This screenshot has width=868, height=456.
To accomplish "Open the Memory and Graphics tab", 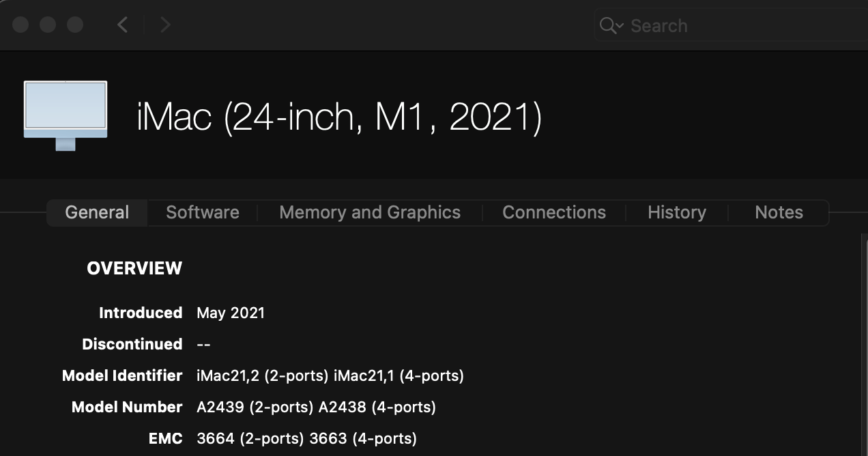I will point(370,212).
